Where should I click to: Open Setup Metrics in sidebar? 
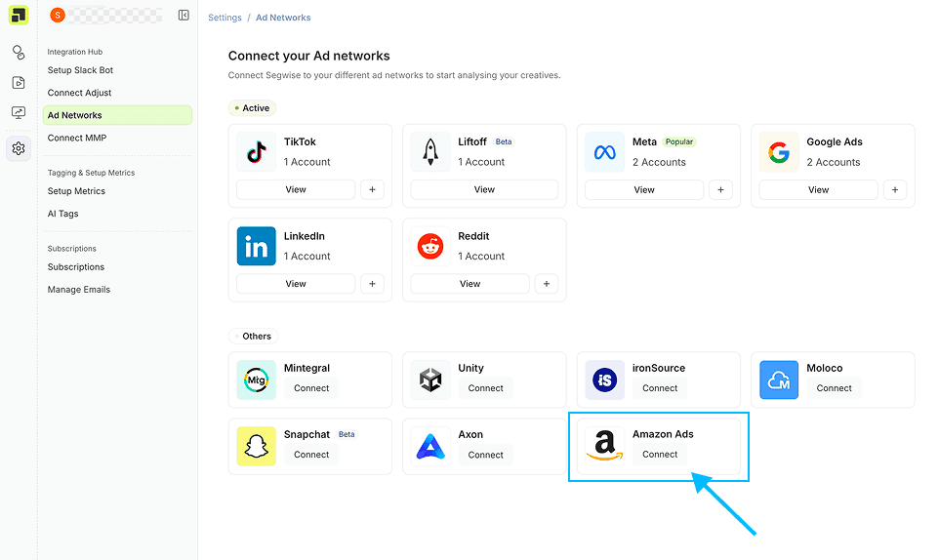point(77,191)
